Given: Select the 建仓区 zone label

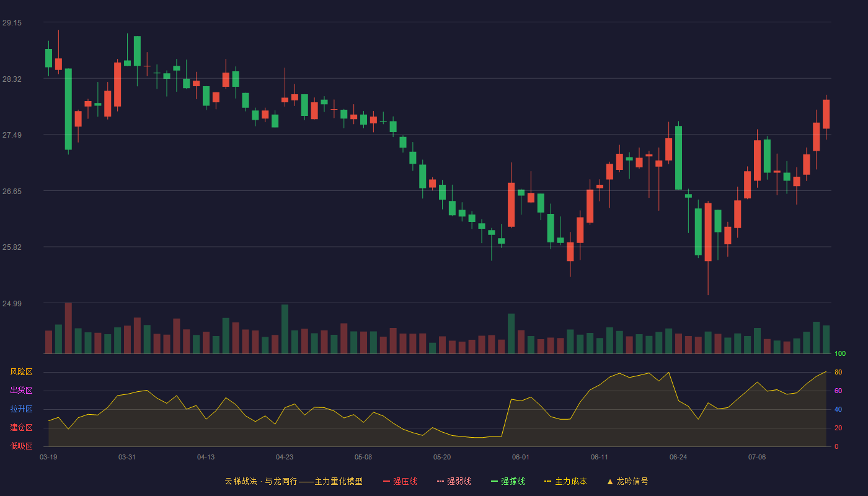Looking at the screenshot, I should tap(21, 428).
